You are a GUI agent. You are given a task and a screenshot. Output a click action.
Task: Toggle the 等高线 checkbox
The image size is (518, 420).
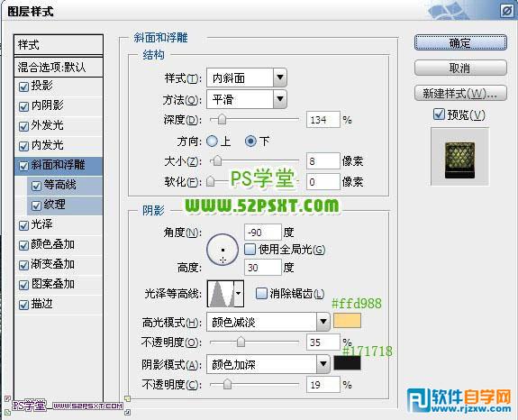[36, 186]
